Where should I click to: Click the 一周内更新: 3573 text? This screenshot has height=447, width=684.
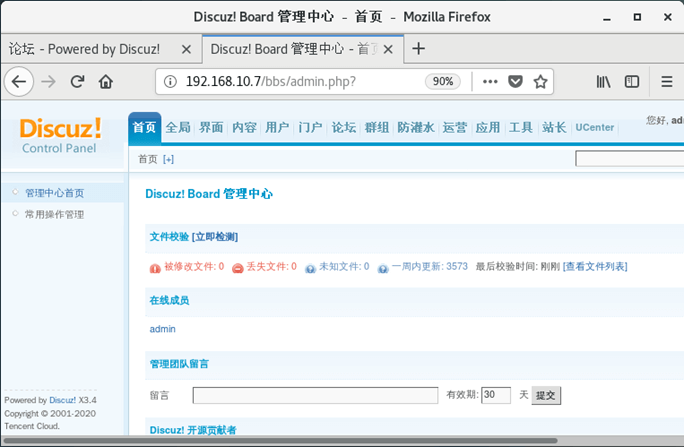pyautogui.click(x=430, y=266)
